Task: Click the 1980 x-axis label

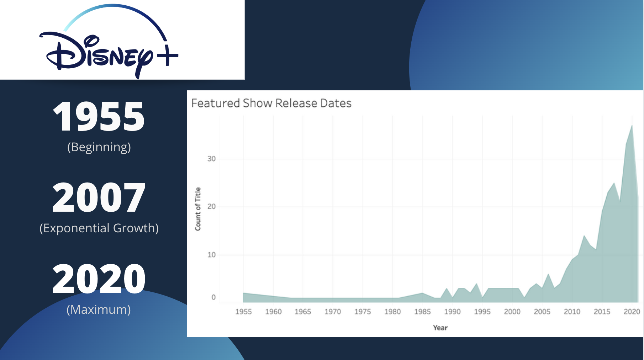Action: pos(392,312)
